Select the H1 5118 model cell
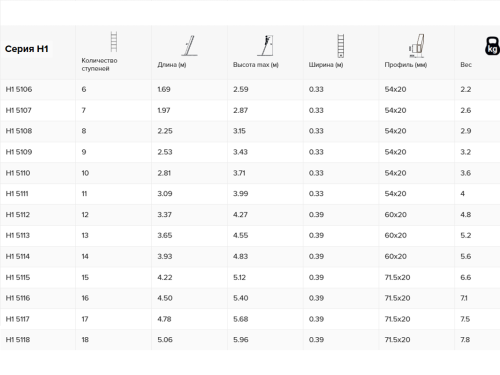 (18, 340)
